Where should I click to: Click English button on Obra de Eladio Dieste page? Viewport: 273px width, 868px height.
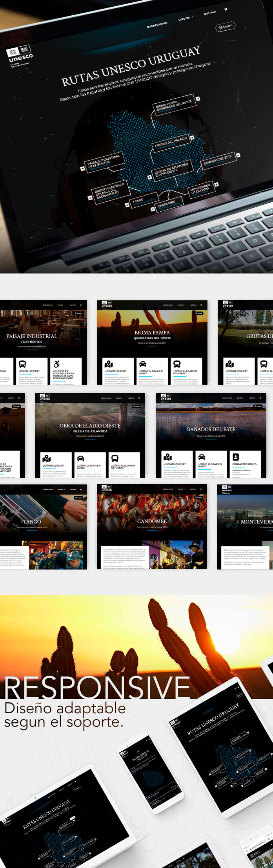tap(137, 407)
